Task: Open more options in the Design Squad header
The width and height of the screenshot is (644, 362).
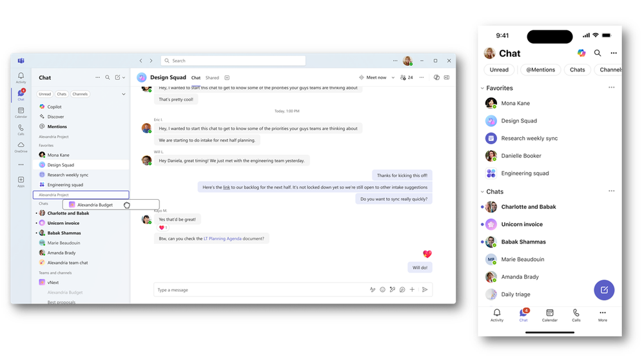Action: click(422, 77)
